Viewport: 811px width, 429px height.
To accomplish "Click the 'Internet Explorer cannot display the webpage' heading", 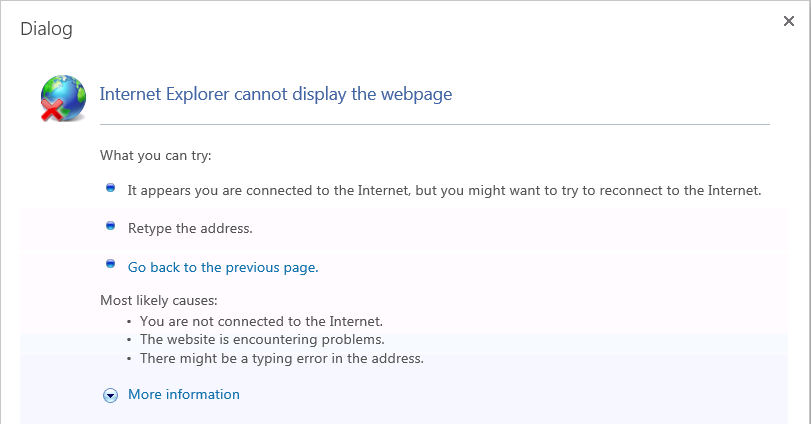I will tap(276, 94).
